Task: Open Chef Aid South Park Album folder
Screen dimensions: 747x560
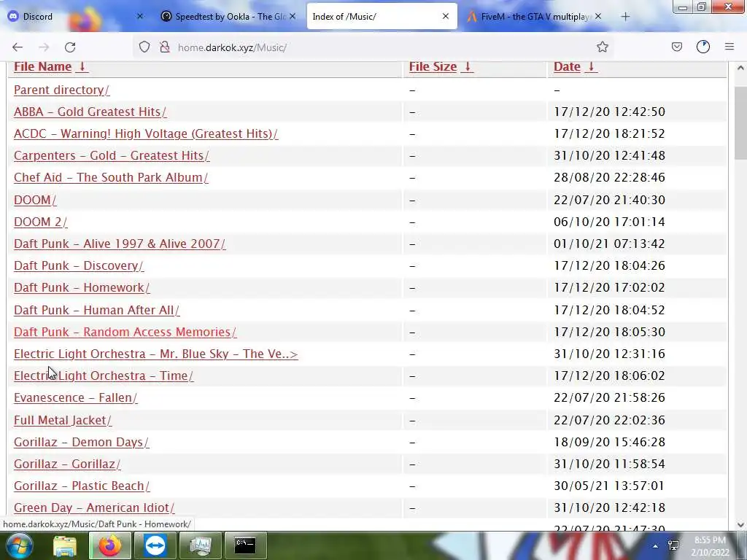Action: (111, 178)
